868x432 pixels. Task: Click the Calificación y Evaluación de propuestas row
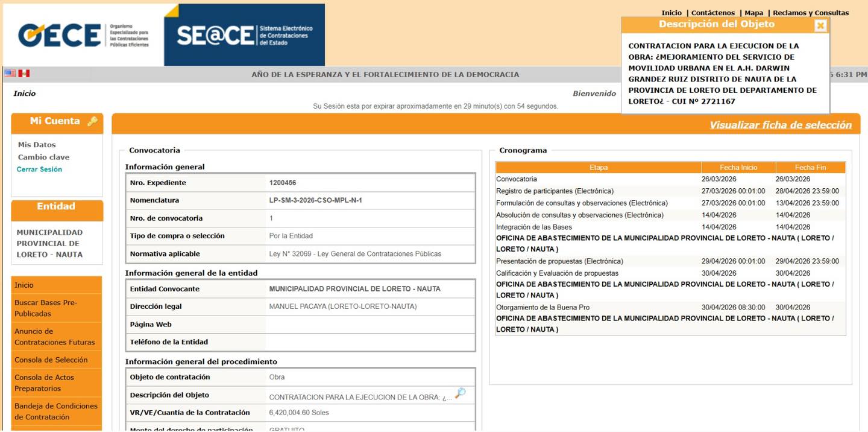(670, 273)
